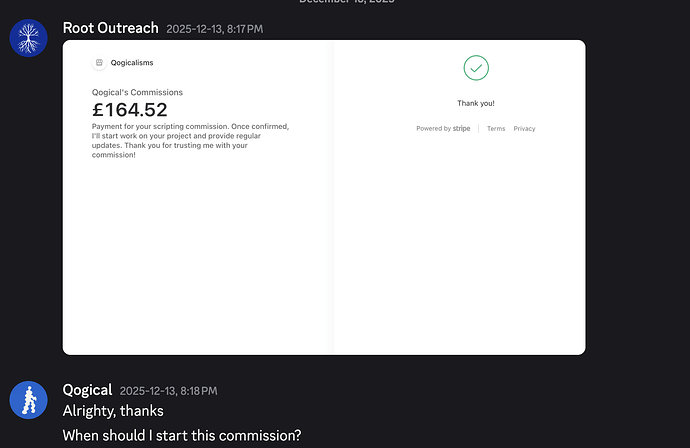Click Qogical's blue profile avatar
This screenshot has height=448, width=690.
pyautogui.click(x=29, y=400)
